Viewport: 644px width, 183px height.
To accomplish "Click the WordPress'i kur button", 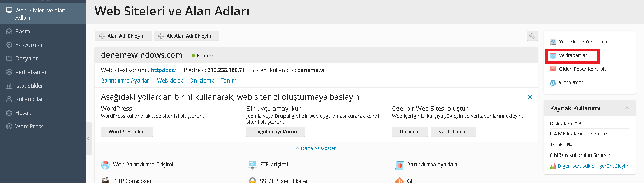I will 127,132.
